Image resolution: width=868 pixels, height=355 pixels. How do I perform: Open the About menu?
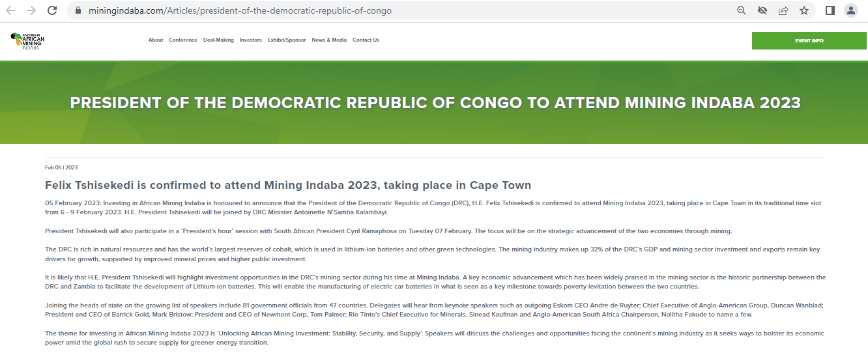click(x=156, y=40)
